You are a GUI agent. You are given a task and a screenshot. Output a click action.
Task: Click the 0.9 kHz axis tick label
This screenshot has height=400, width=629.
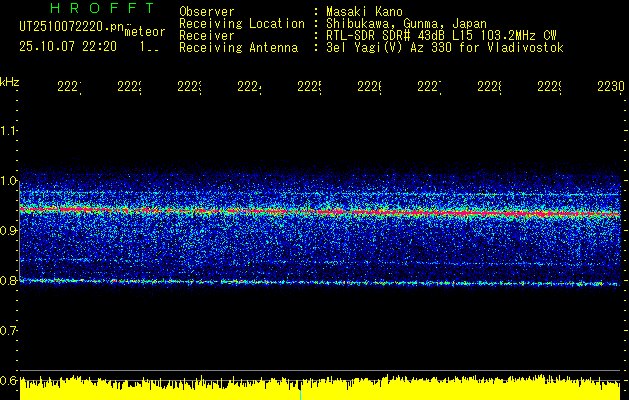point(8,231)
